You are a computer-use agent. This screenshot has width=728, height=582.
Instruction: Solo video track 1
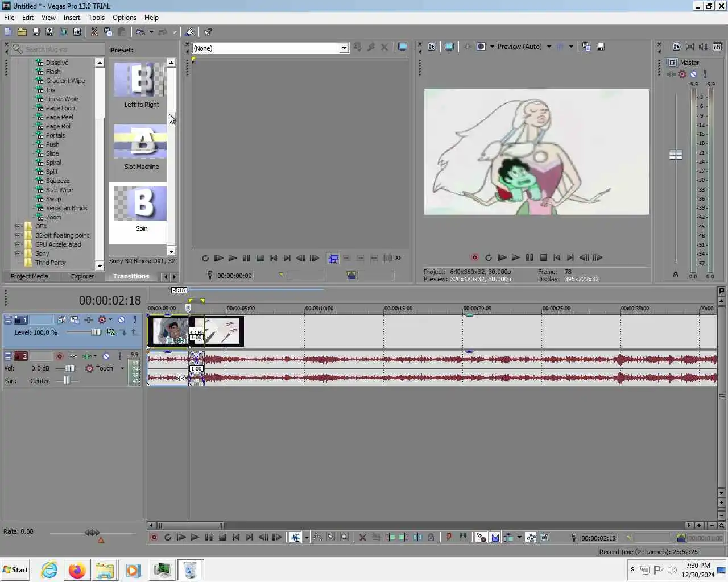pos(135,319)
